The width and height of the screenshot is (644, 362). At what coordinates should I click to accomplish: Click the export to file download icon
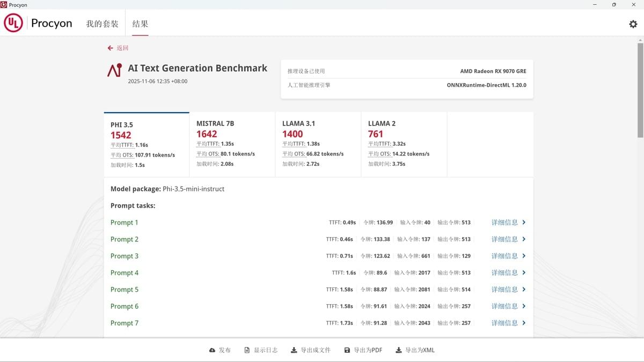(x=294, y=350)
